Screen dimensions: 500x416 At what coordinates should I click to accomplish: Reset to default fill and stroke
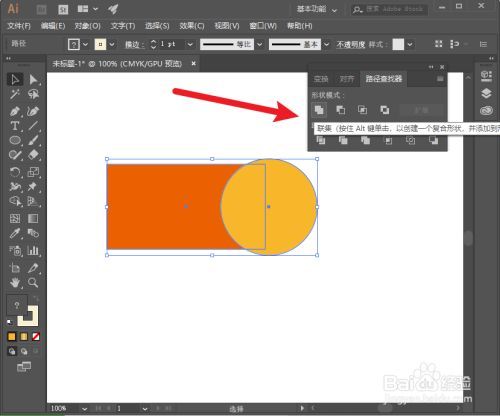[10, 322]
